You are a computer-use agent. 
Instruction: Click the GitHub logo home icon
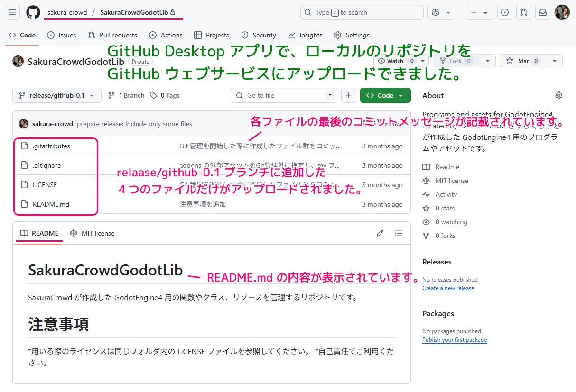pyautogui.click(x=33, y=13)
